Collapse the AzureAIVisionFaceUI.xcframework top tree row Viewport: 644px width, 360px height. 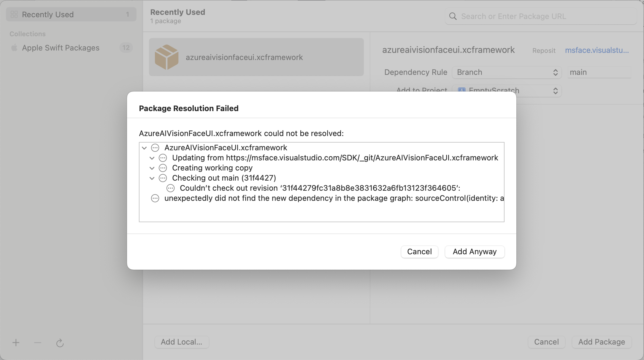(x=144, y=148)
